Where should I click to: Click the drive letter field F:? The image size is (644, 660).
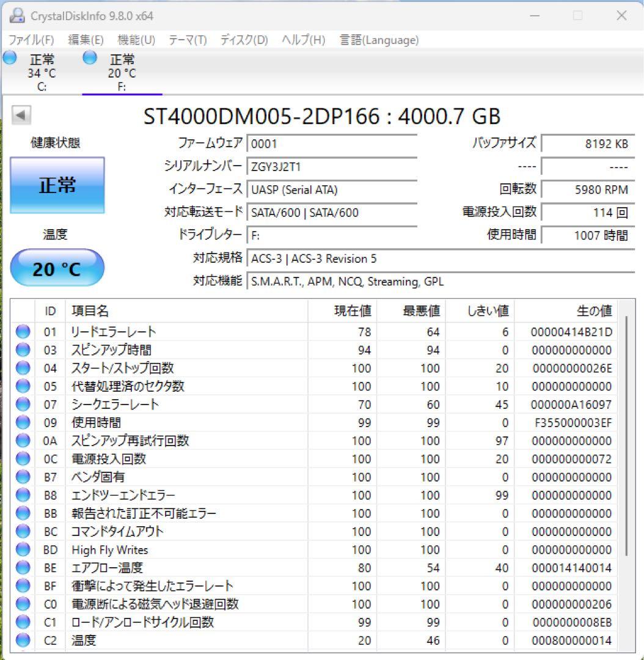click(332, 235)
